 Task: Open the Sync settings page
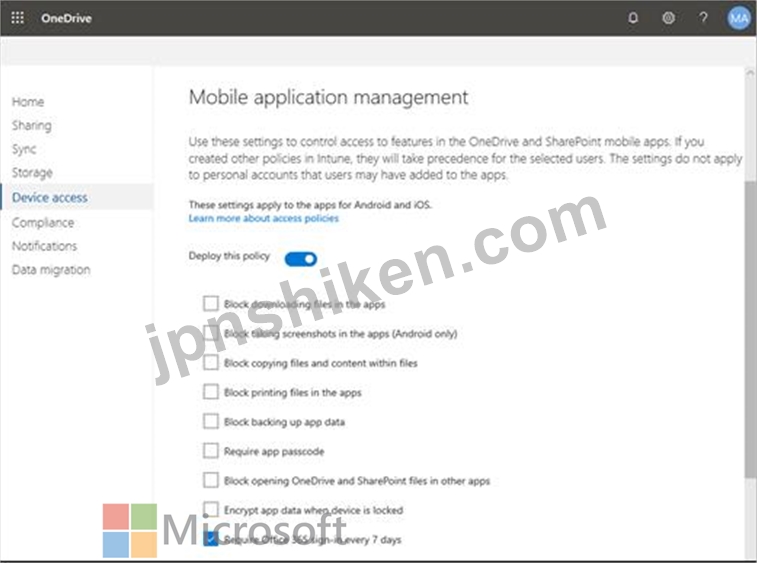tap(24, 149)
